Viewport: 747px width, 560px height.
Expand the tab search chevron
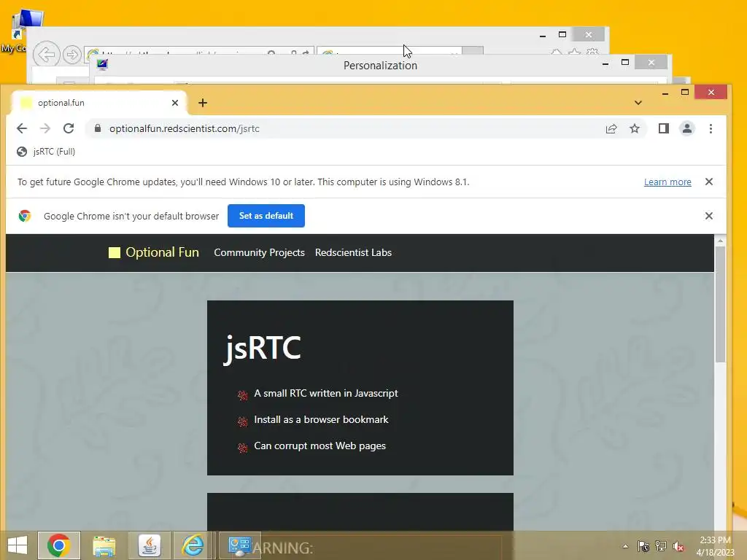[638, 103]
